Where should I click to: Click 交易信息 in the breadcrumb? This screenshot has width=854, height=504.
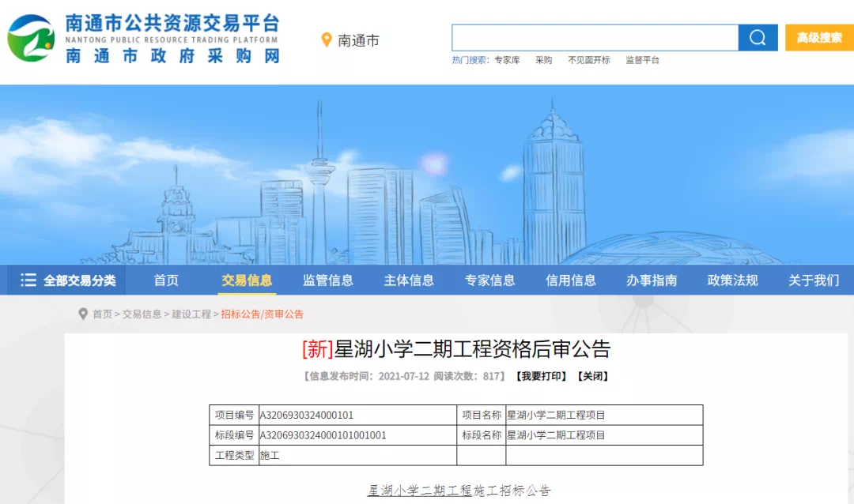pos(142,314)
